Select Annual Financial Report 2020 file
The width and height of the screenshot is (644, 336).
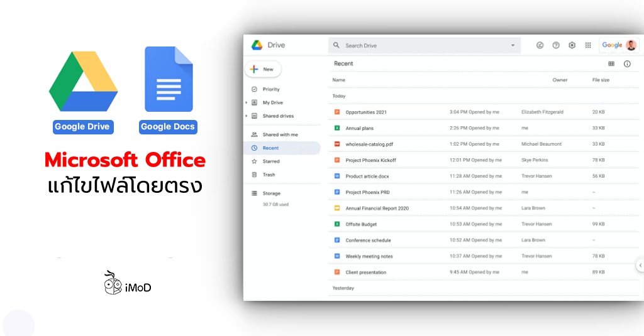point(484,208)
